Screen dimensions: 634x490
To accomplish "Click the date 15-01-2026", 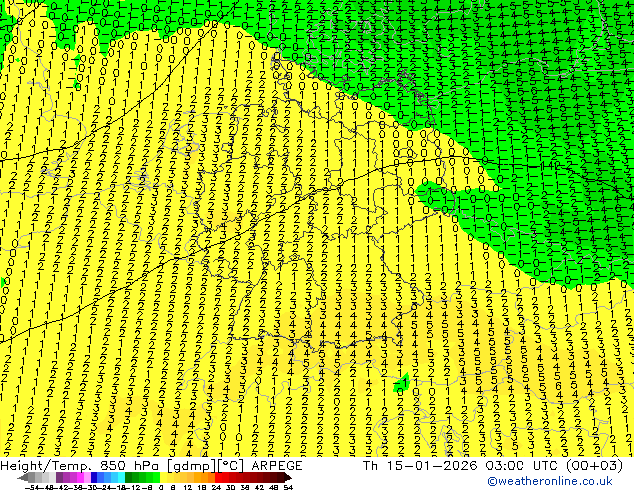I will tap(432, 466).
